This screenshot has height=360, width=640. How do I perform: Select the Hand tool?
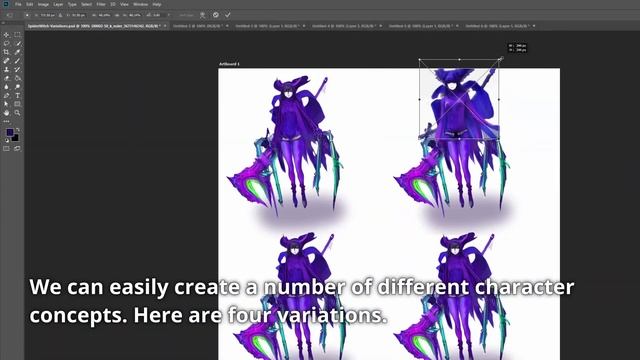pos(6,113)
